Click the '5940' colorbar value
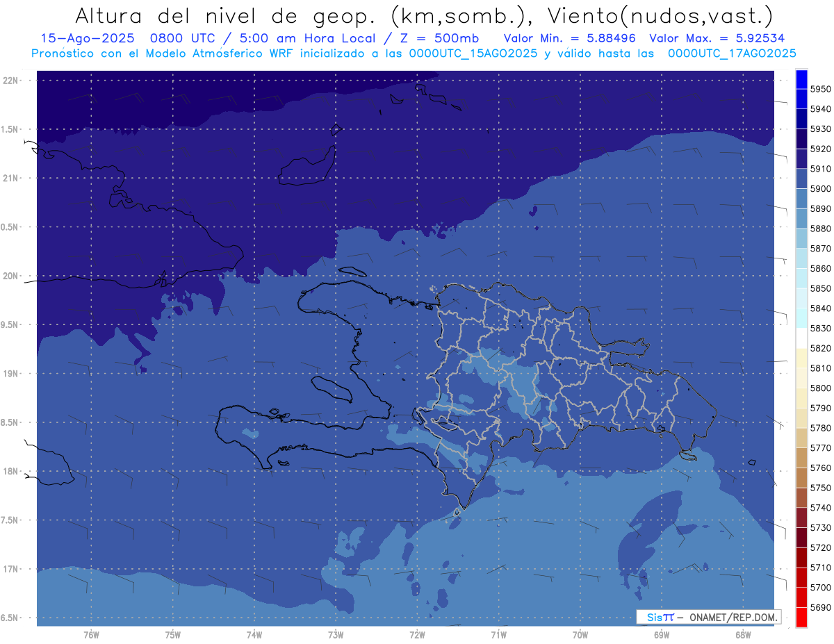 tap(820, 109)
